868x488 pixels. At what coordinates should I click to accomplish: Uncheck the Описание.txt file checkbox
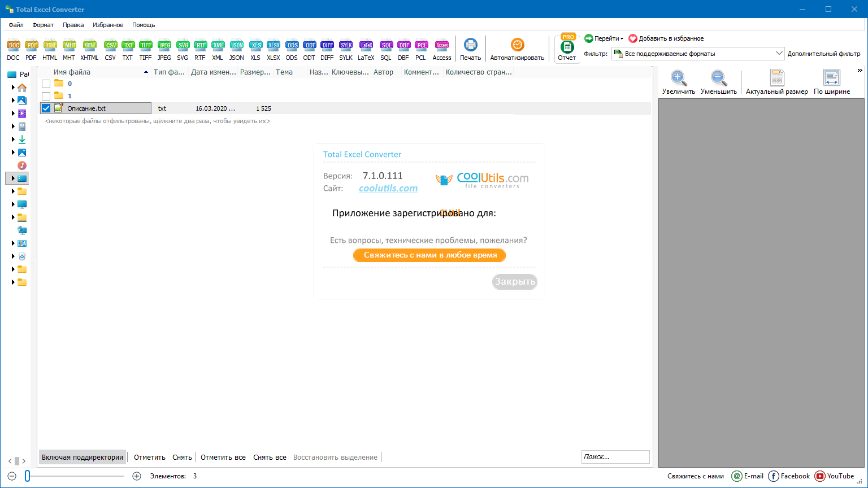coord(46,108)
